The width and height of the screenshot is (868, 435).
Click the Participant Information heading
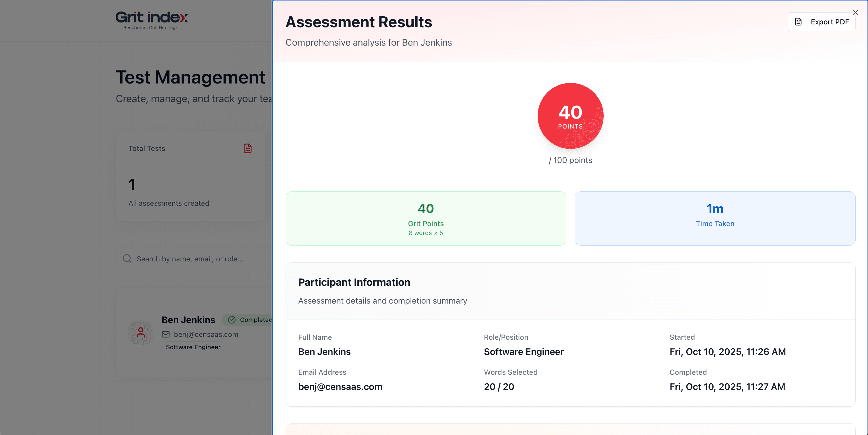[x=354, y=282]
